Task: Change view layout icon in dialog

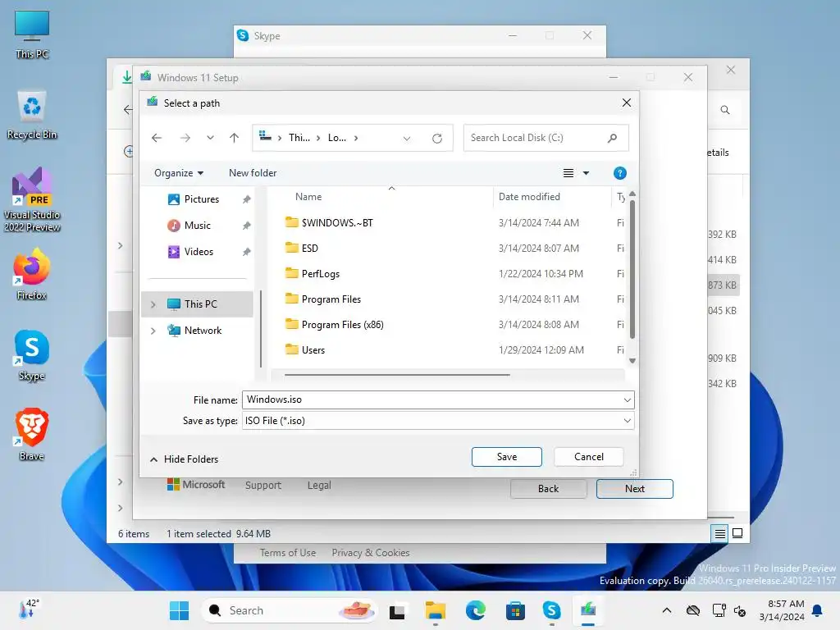Action: (568, 173)
